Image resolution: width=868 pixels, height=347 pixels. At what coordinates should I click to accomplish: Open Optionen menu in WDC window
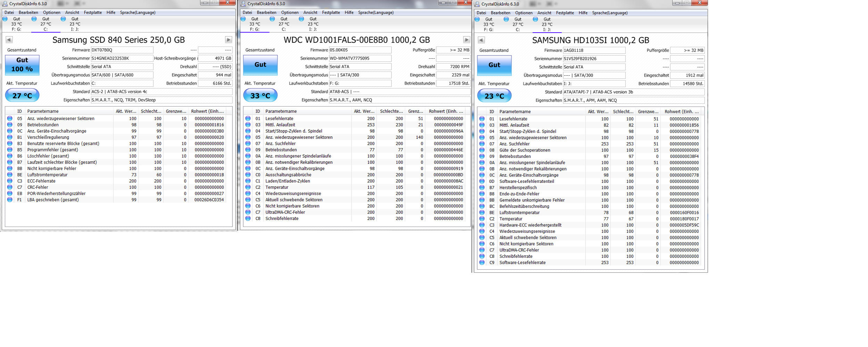(x=290, y=12)
